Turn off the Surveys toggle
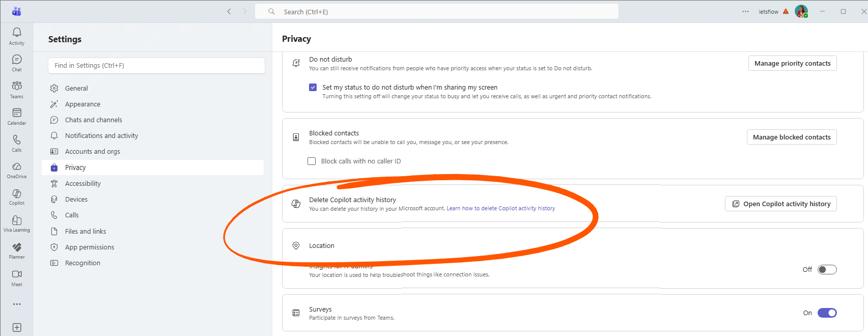Image resolution: width=868 pixels, height=336 pixels. [827, 313]
